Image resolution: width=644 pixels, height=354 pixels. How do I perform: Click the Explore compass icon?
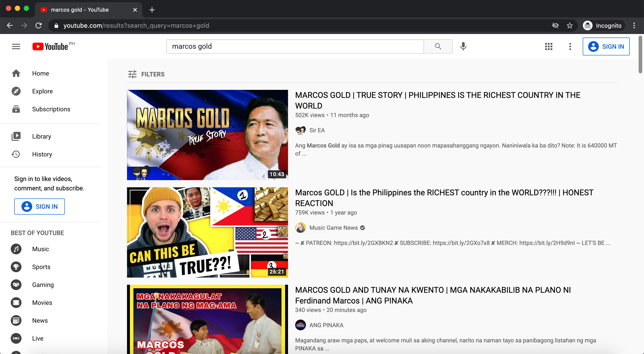coord(16,91)
